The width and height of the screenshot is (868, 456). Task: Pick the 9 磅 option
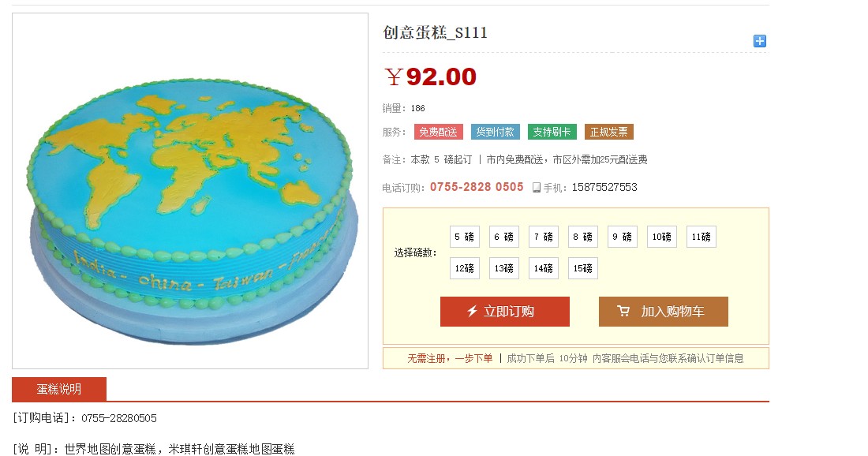pos(623,237)
